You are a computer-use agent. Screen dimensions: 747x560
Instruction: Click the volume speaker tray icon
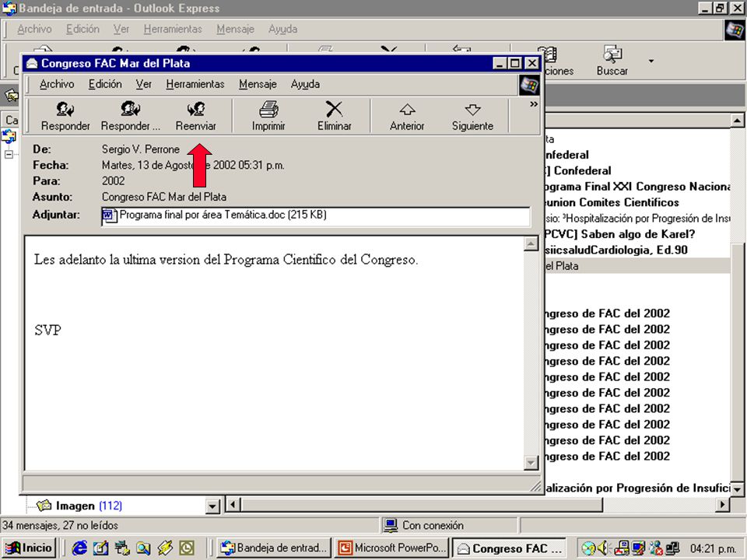coord(602,548)
